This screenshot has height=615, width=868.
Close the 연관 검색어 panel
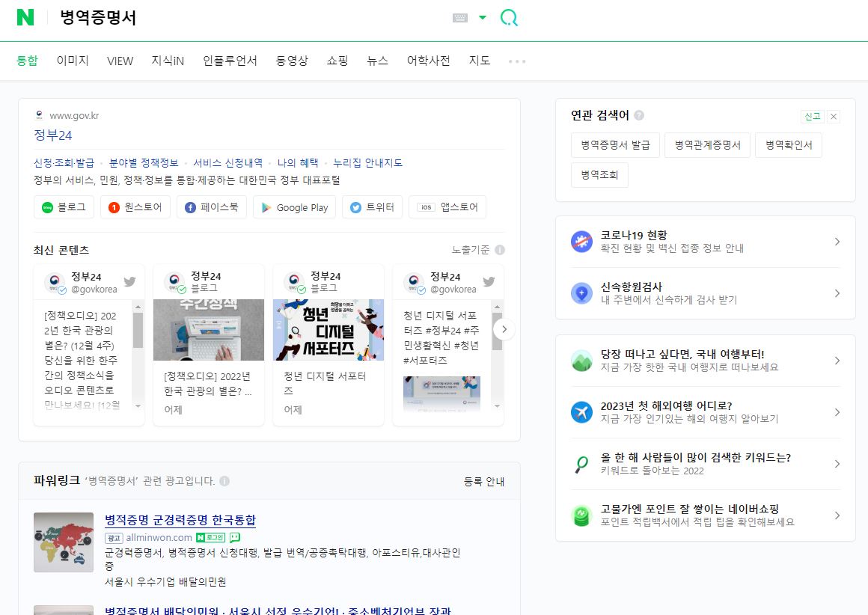[834, 116]
